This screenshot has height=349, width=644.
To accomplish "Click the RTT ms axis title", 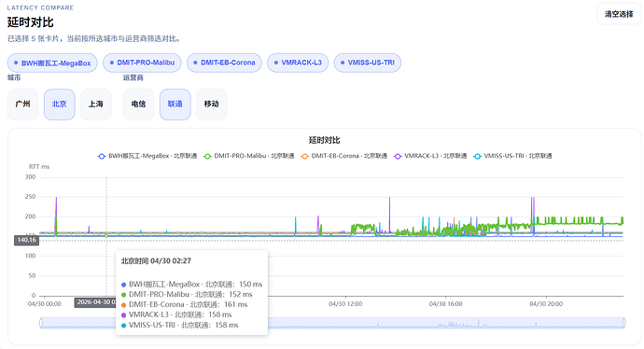I will click(x=39, y=167).
